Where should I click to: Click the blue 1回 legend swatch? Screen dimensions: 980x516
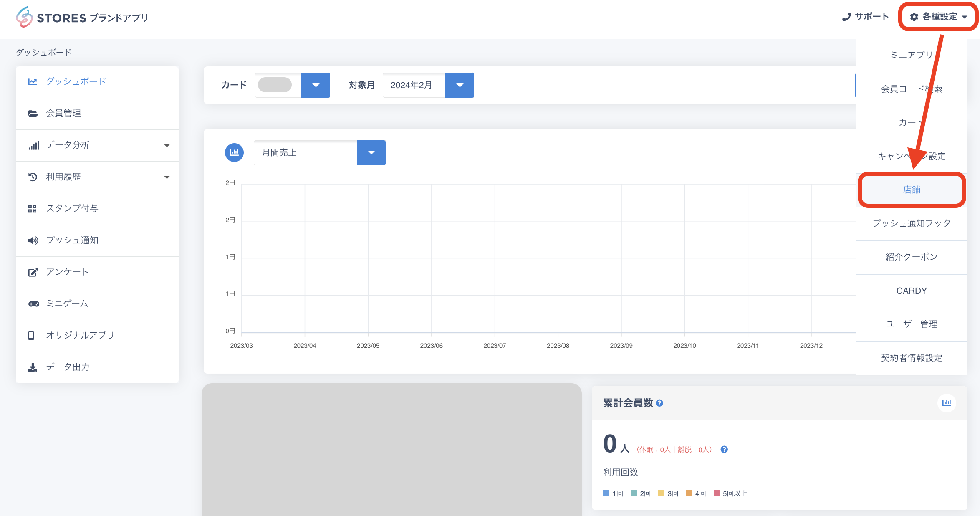pos(606,493)
